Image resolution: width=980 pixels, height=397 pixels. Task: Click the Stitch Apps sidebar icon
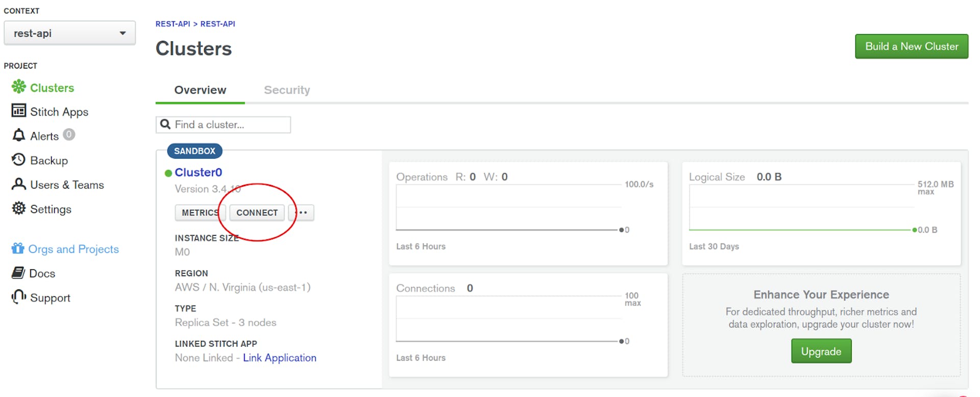tap(19, 111)
